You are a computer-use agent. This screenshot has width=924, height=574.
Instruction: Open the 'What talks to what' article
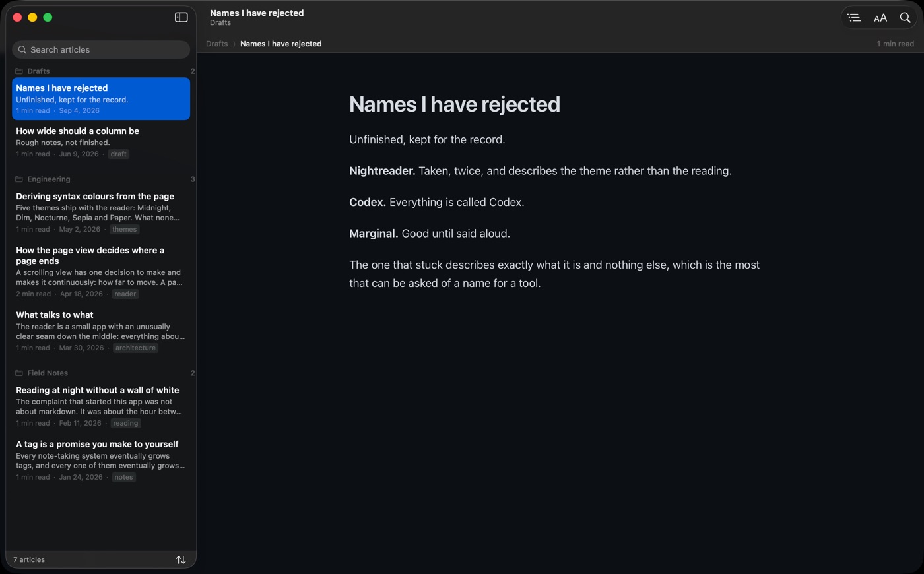[x=101, y=331]
